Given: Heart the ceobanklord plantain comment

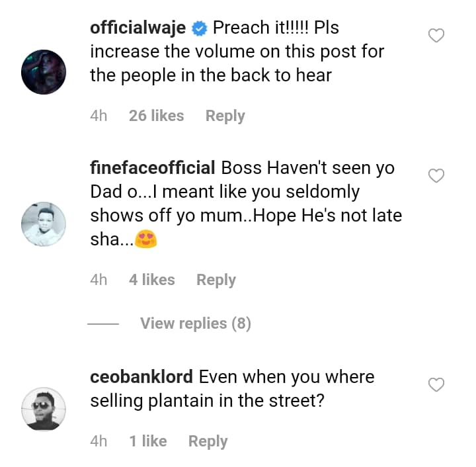Looking at the screenshot, I should (x=436, y=384).
